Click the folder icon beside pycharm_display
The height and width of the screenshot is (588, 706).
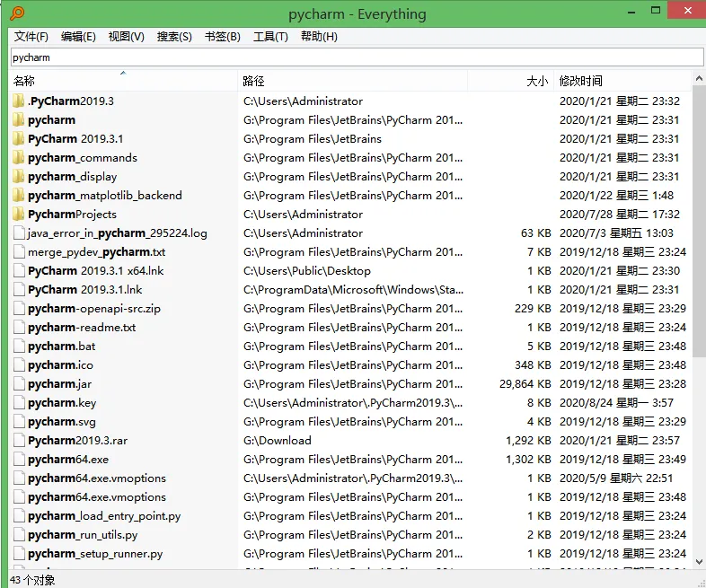(19, 176)
